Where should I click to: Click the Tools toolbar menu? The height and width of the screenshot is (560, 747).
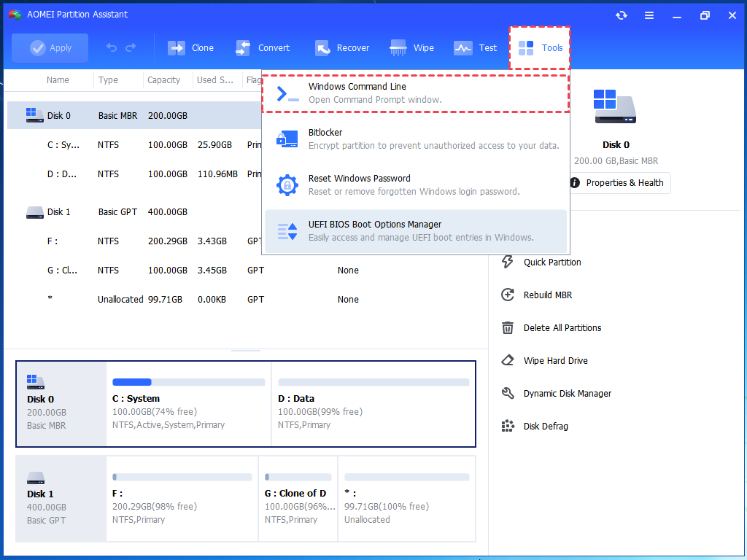(x=540, y=48)
